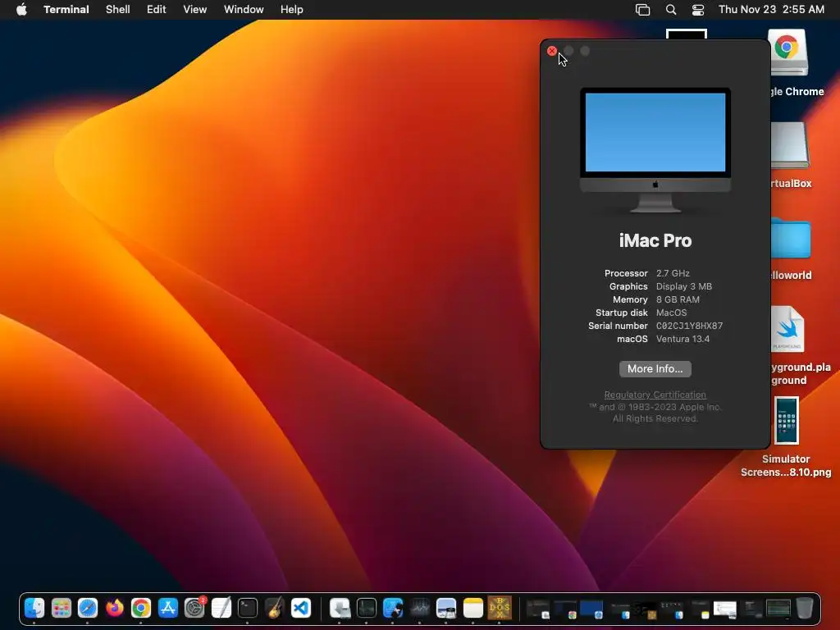Screen dimensions: 840x630
Task: Click the More Info... button
Action: pyautogui.click(x=655, y=368)
